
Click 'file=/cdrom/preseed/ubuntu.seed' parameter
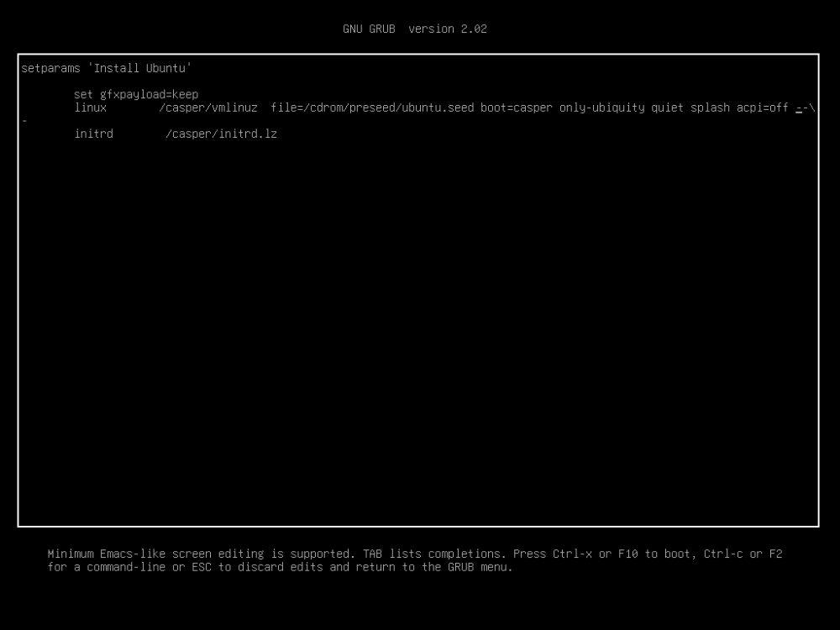(x=372, y=108)
